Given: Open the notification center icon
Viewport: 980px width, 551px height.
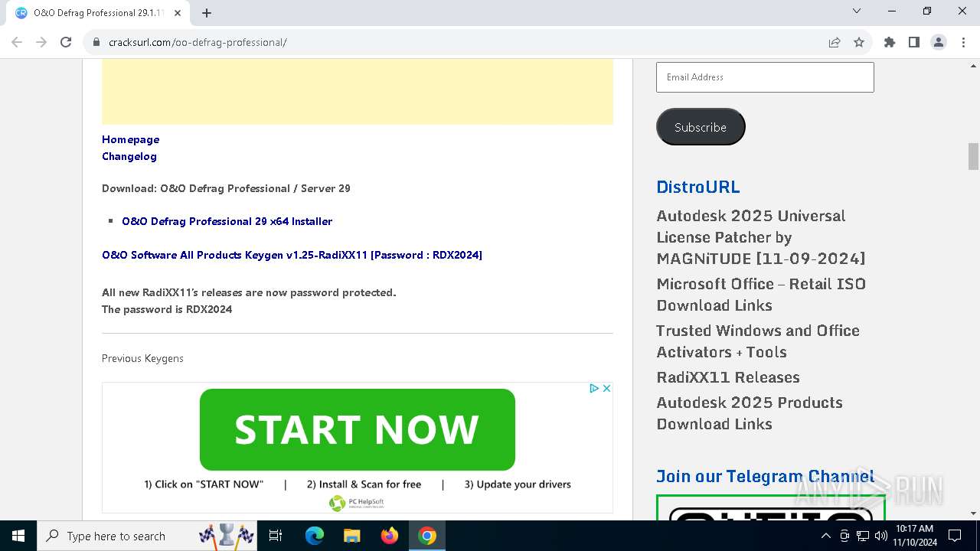Looking at the screenshot, I should tap(955, 536).
